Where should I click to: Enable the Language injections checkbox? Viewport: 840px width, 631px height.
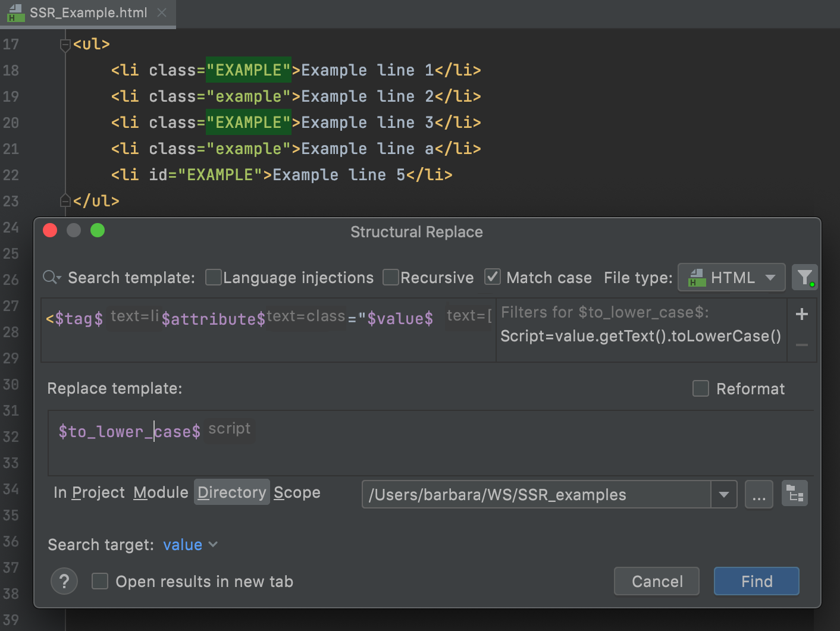pos(213,277)
